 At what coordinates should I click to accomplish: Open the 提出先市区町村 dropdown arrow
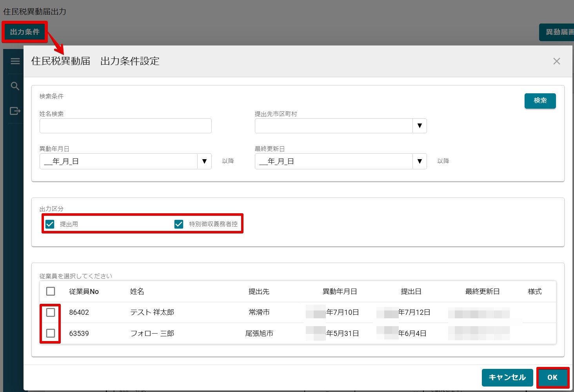point(420,126)
